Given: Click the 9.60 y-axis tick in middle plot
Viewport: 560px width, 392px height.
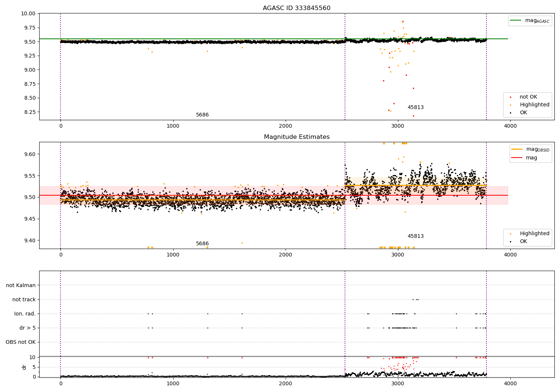Looking at the screenshot, I should pyautogui.click(x=29, y=154).
